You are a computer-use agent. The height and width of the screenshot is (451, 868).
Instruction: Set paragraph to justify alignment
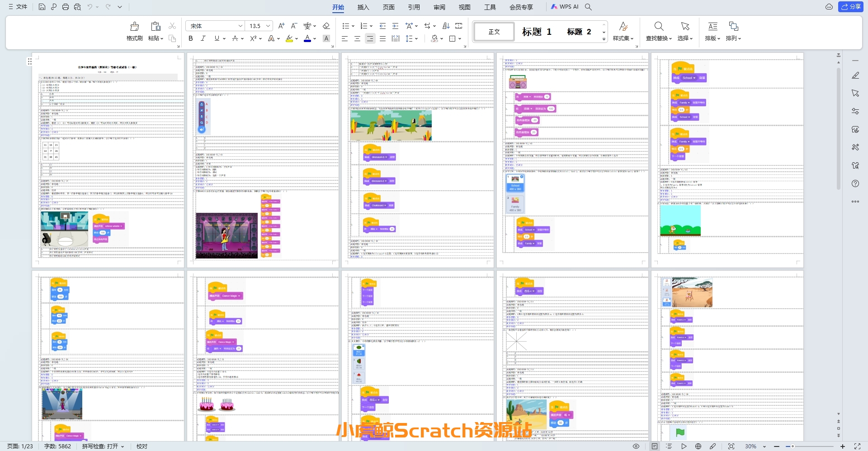(383, 38)
